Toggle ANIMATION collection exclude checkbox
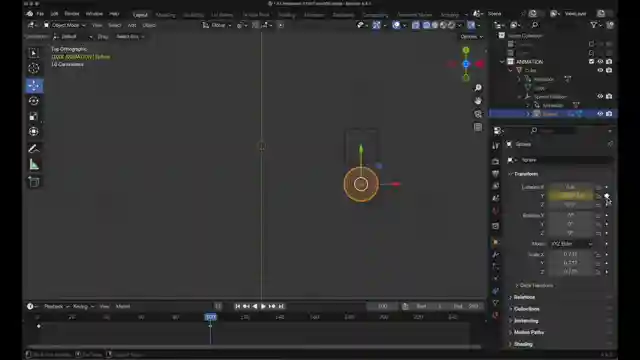Screen dimensions: 640x360 tap(591, 62)
